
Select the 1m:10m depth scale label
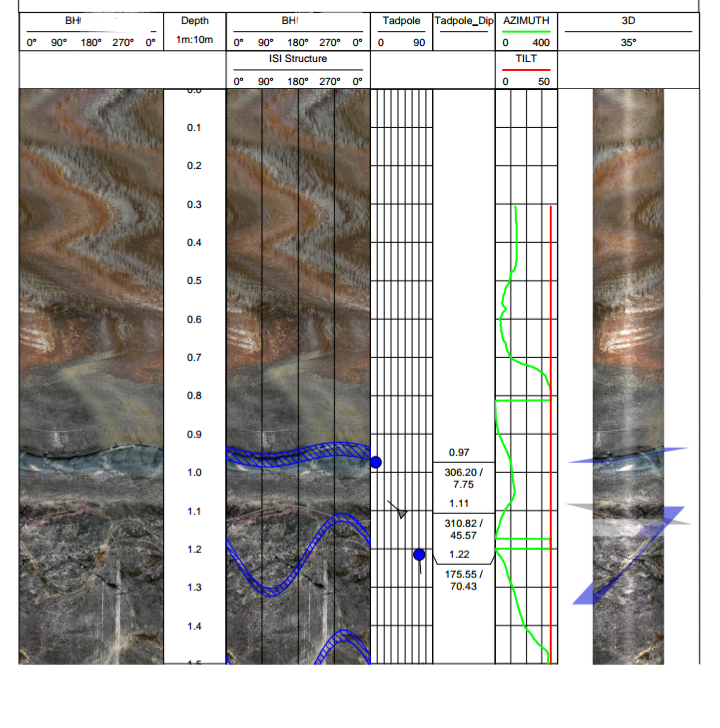coord(194,43)
